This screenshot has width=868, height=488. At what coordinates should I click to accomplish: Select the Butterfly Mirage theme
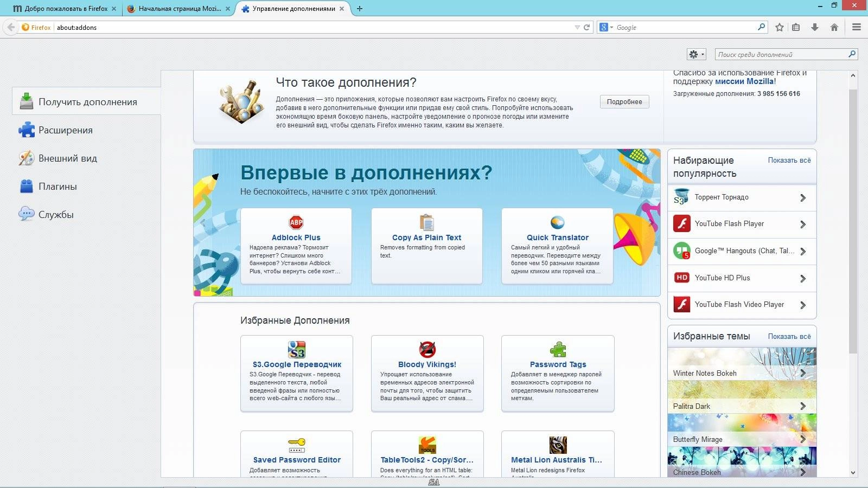tap(742, 430)
